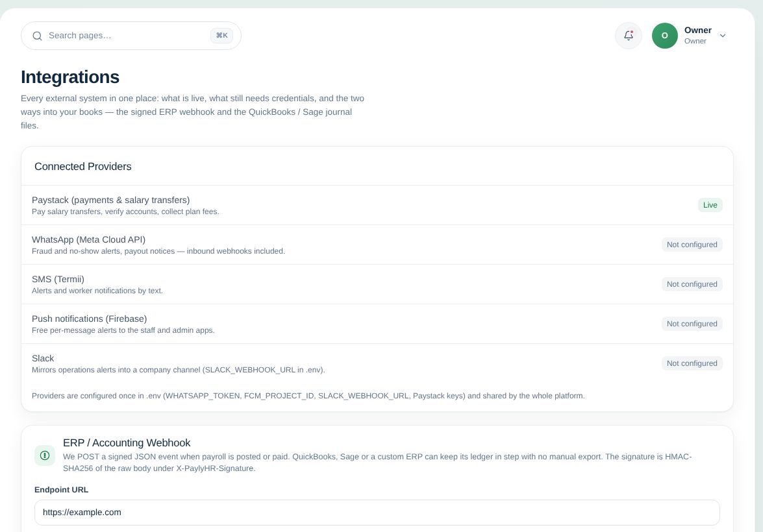
Task: Click 'Fraud and no-show alerts' description
Action: tap(158, 251)
